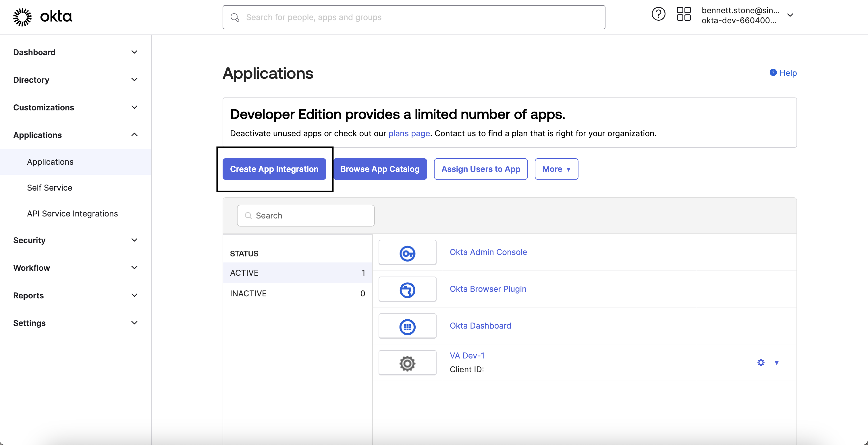Image resolution: width=868 pixels, height=445 pixels.
Task: Click Create App Integration button
Action: pos(274,169)
